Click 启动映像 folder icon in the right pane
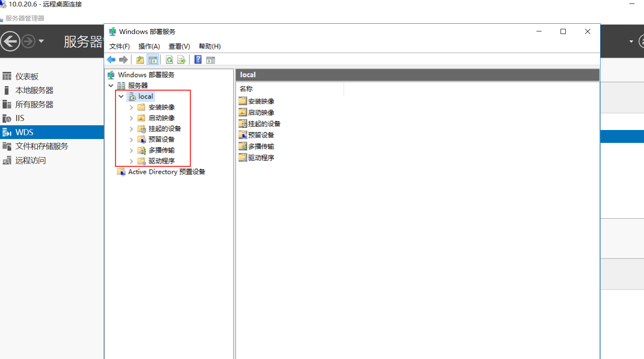This screenshot has height=359, width=644. pos(243,112)
